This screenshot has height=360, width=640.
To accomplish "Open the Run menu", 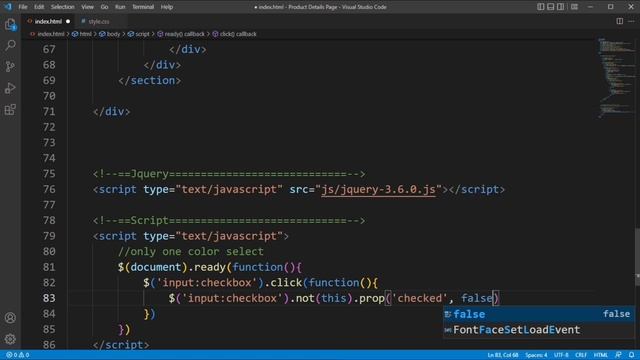I will tap(120, 7).
